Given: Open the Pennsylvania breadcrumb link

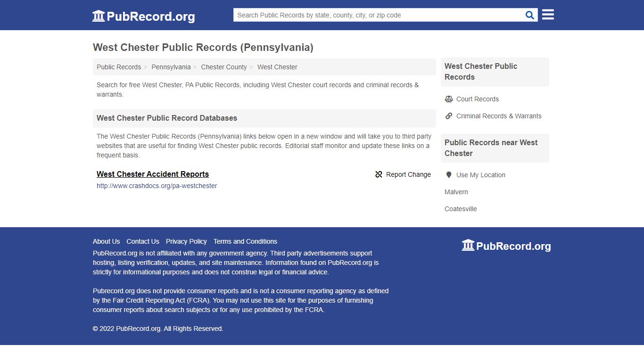Looking at the screenshot, I should (x=171, y=67).
